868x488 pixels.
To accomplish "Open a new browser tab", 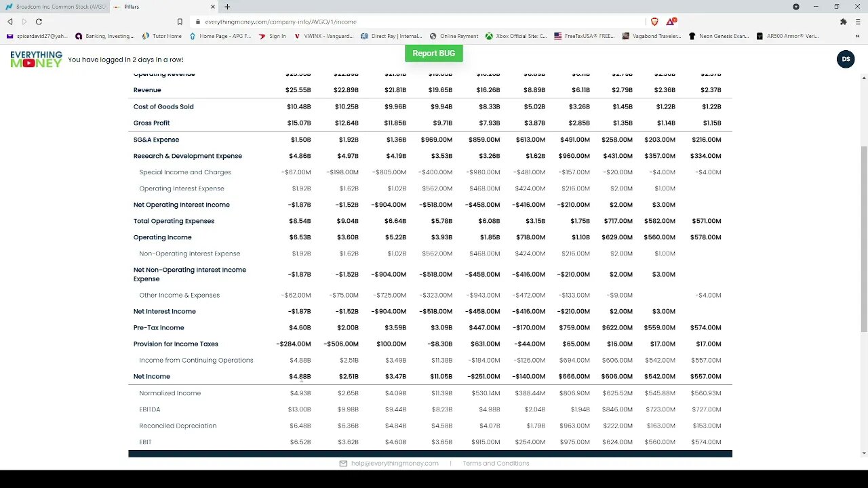I will coord(227,7).
